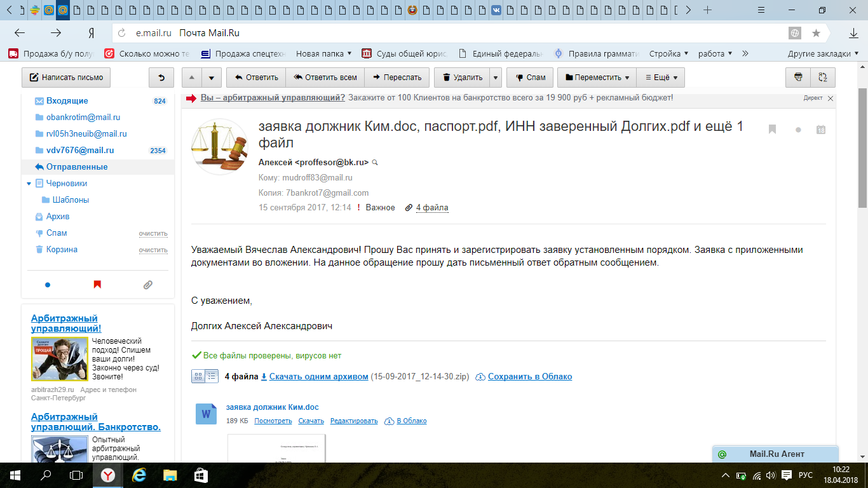
Task: Open the print icon in toolbar
Action: pyautogui.click(x=798, y=78)
